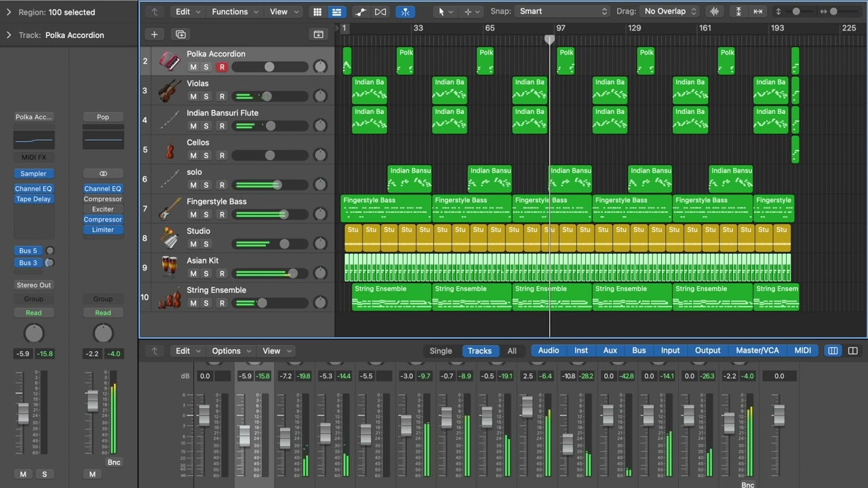Click the Cellos track instrument icon
This screenshot has height=488, width=868.
(170, 149)
